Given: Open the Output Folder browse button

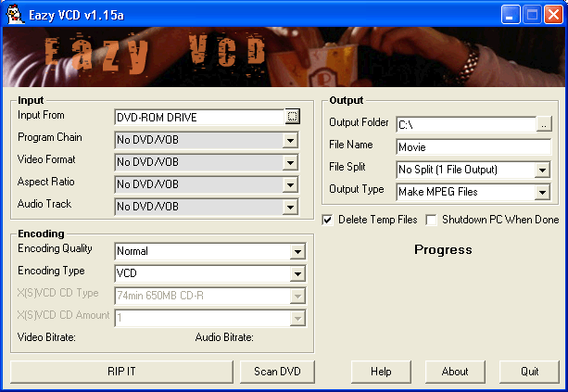Looking at the screenshot, I should click(544, 124).
